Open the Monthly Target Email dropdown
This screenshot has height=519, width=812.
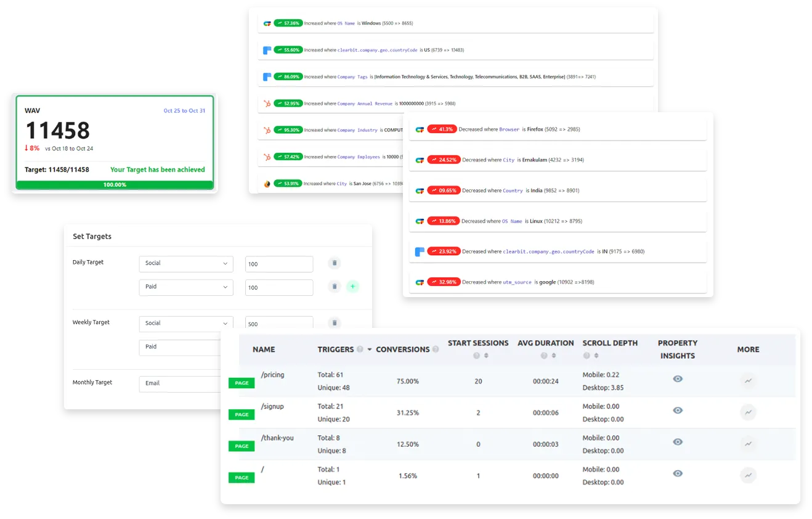click(180, 383)
